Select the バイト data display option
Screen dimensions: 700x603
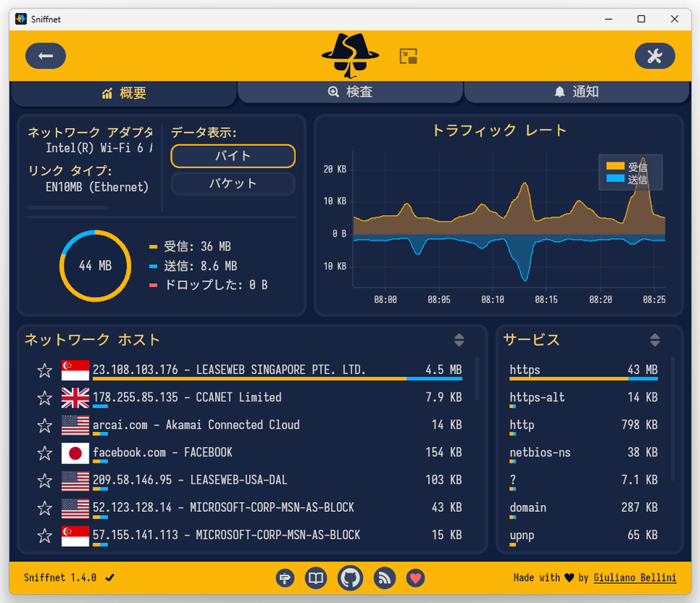pyautogui.click(x=233, y=156)
